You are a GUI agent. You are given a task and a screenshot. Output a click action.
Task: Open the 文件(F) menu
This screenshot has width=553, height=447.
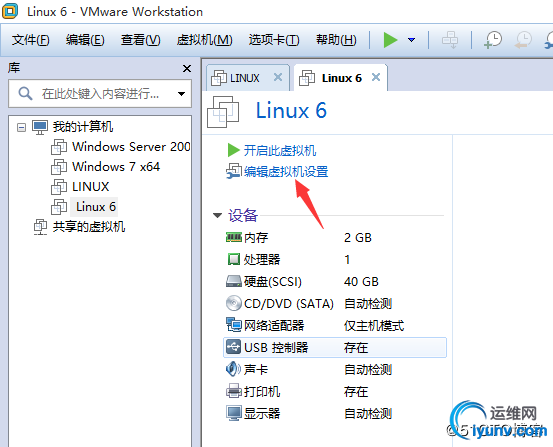[31, 40]
